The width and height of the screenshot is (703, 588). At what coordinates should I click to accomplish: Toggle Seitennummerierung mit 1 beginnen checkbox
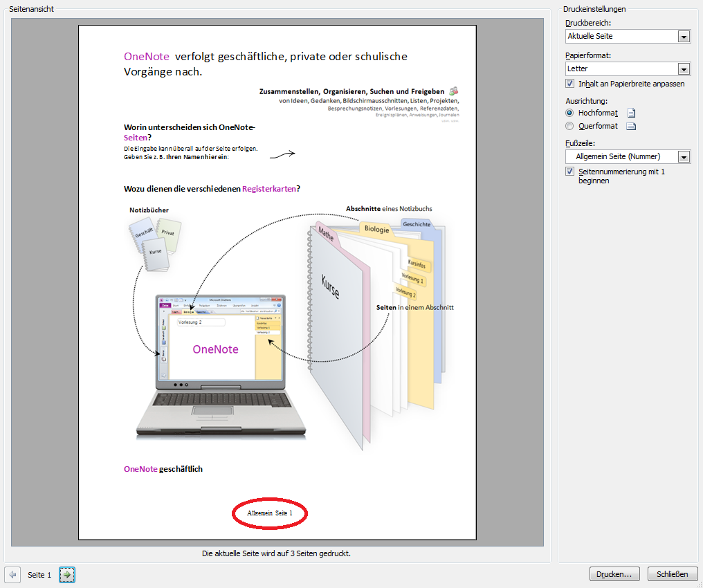tap(570, 171)
